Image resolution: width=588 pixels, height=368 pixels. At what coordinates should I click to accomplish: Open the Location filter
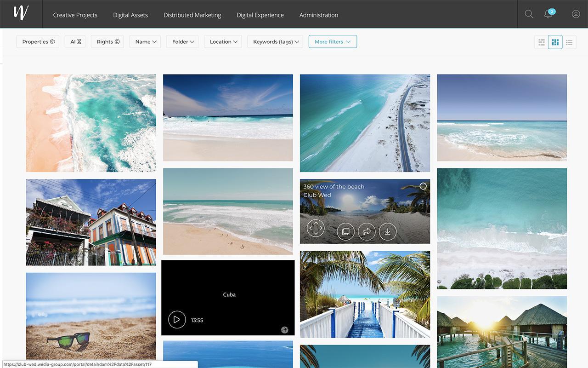(222, 41)
